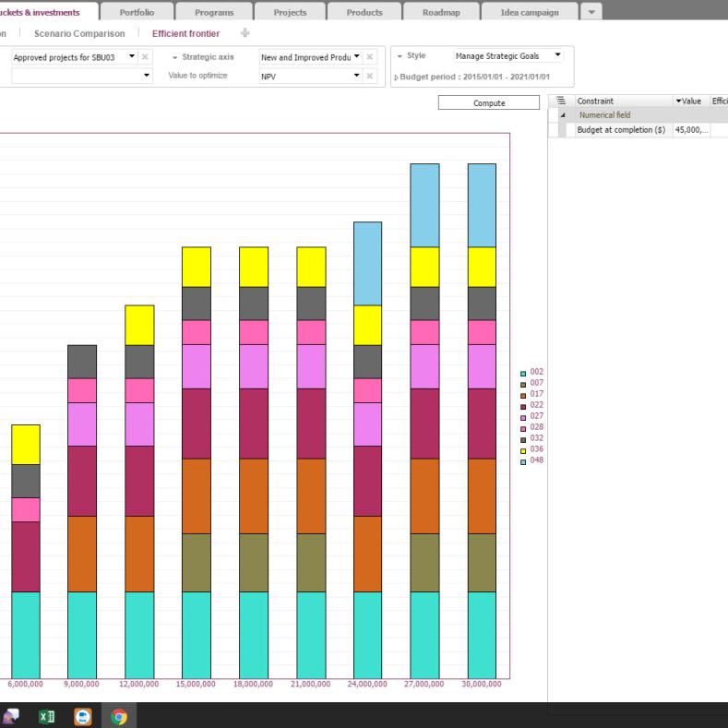Switch to the Idea campaign tab
The width and height of the screenshot is (728, 728).
(530, 13)
